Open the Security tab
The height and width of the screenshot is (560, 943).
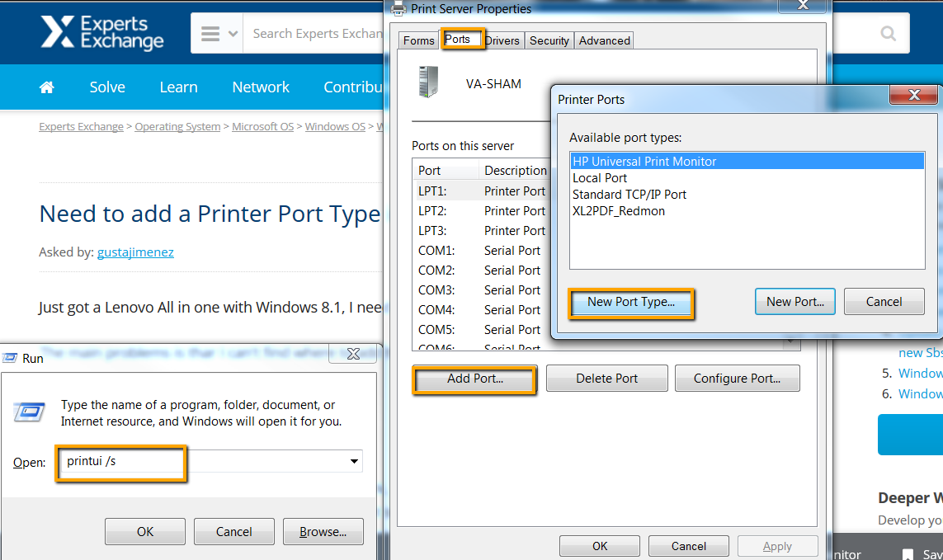549,40
